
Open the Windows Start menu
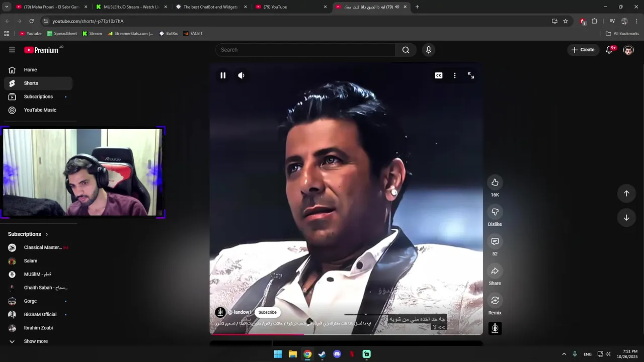point(278,354)
